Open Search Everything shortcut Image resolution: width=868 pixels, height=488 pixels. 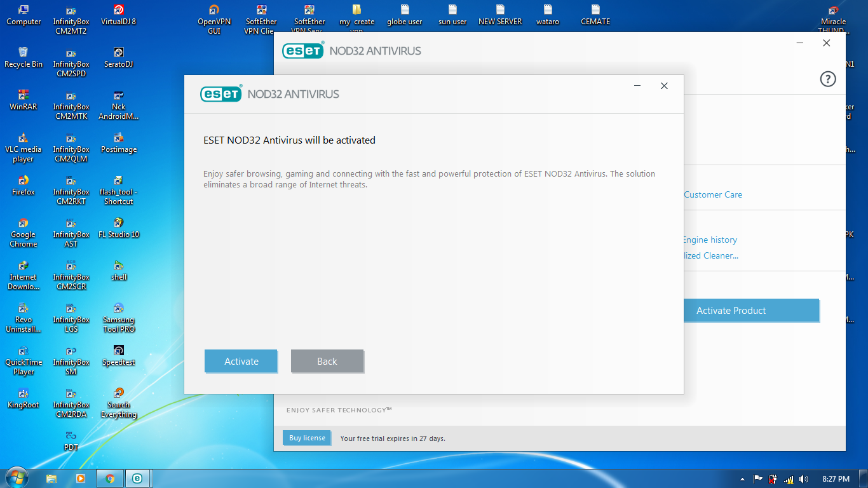pyautogui.click(x=119, y=403)
